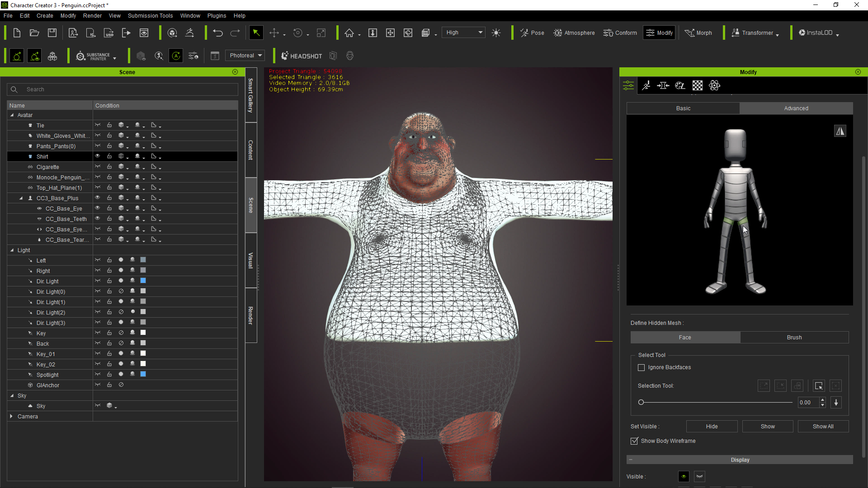Click the Redo arrow
This screenshot has height=488, width=868.
(x=235, y=33)
